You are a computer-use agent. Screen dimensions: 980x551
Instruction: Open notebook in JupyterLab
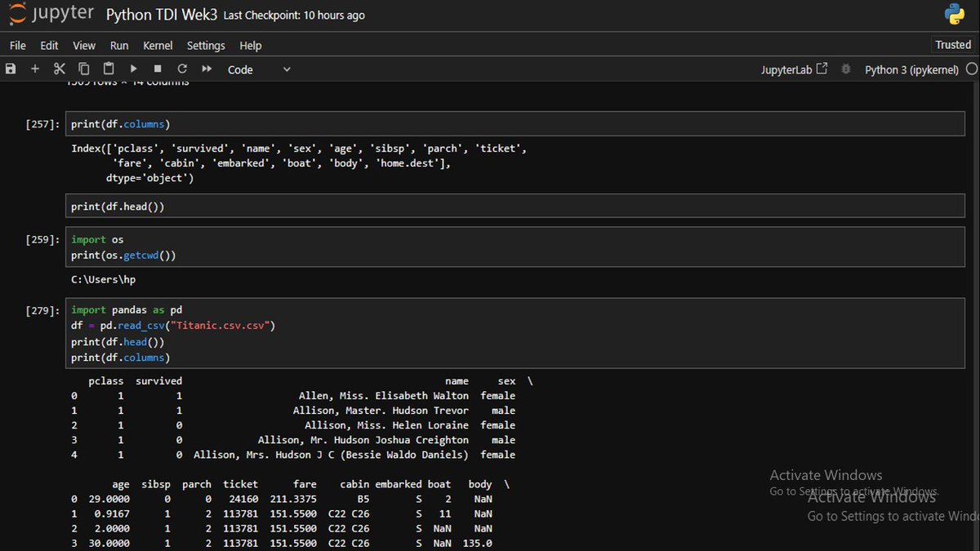794,70
